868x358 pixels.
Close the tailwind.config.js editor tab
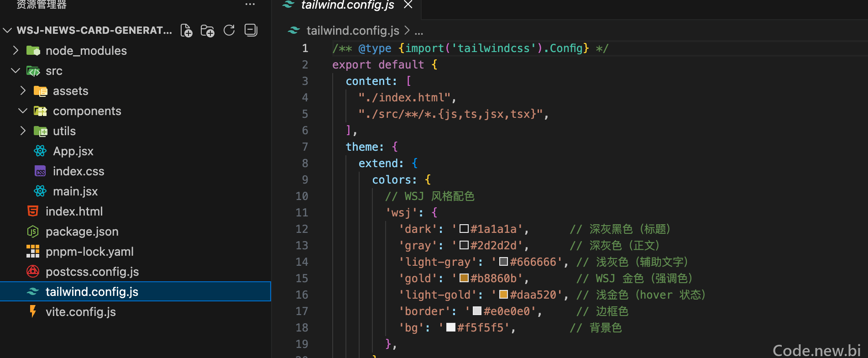click(x=408, y=5)
